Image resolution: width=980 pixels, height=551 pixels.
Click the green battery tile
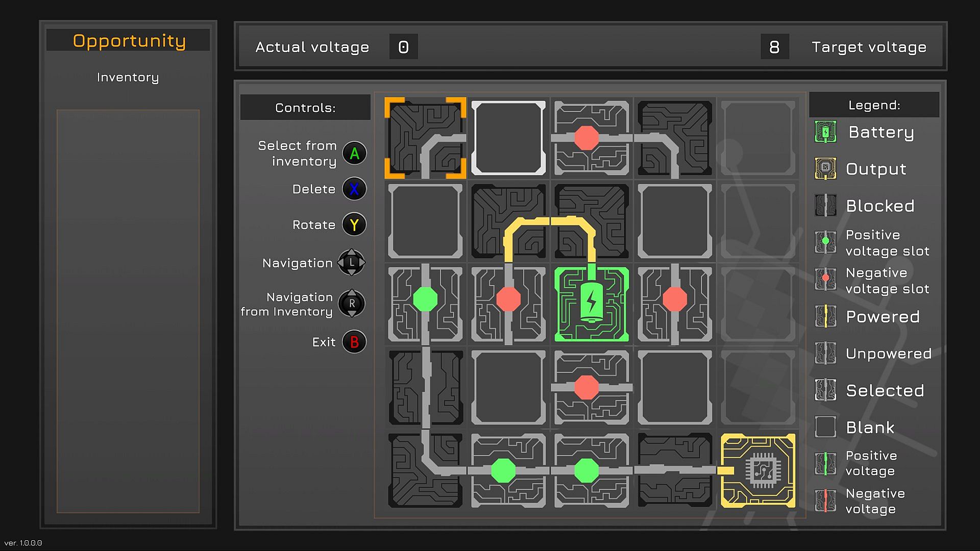click(592, 304)
